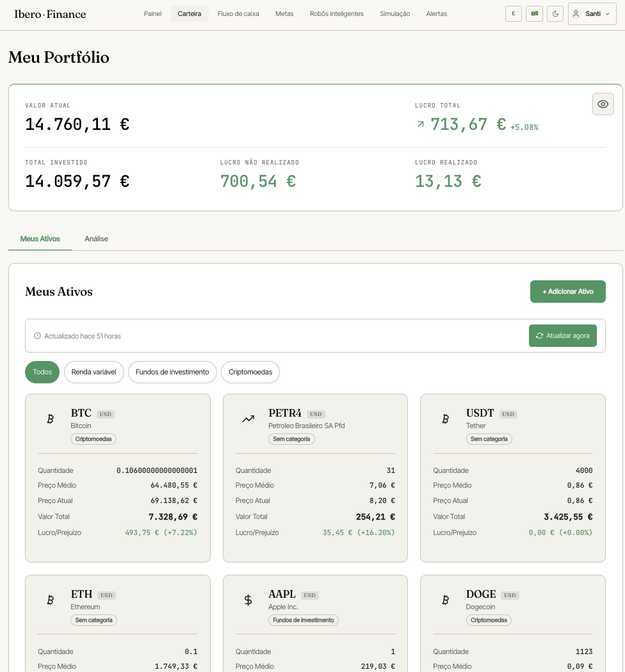Go to Fluxo de caixa
Image resolution: width=625 pixels, height=672 pixels.
tap(238, 13)
